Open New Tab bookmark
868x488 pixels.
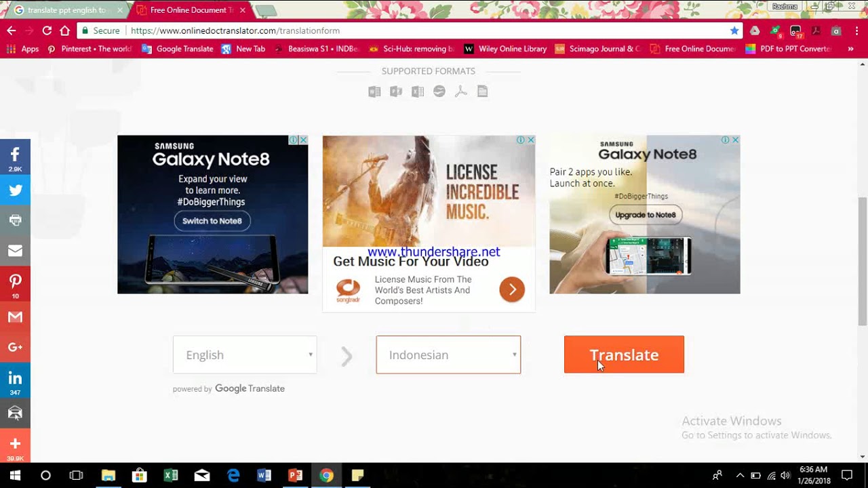[x=243, y=49]
